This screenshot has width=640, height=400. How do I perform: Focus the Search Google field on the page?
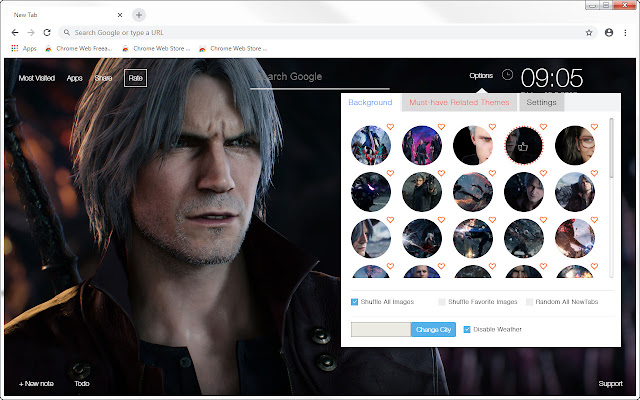tap(320, 77)
